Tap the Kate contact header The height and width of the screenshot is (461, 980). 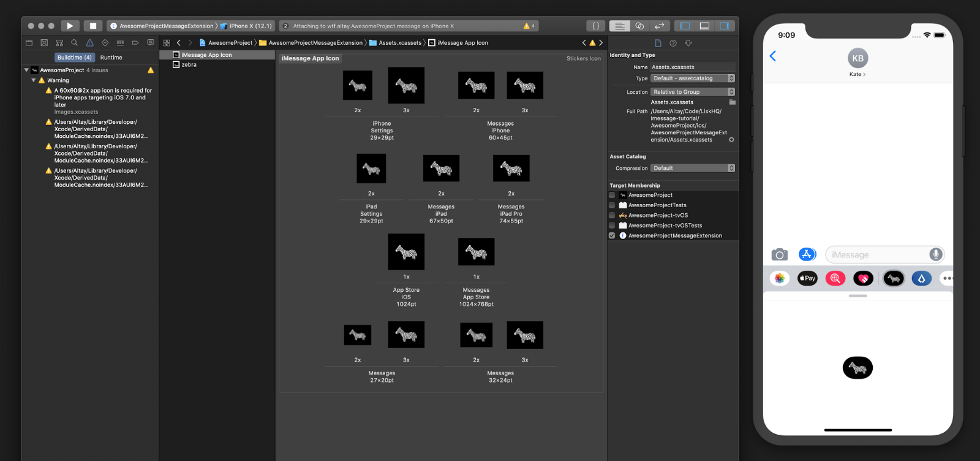pyautogui.click(x=858, y=63)
